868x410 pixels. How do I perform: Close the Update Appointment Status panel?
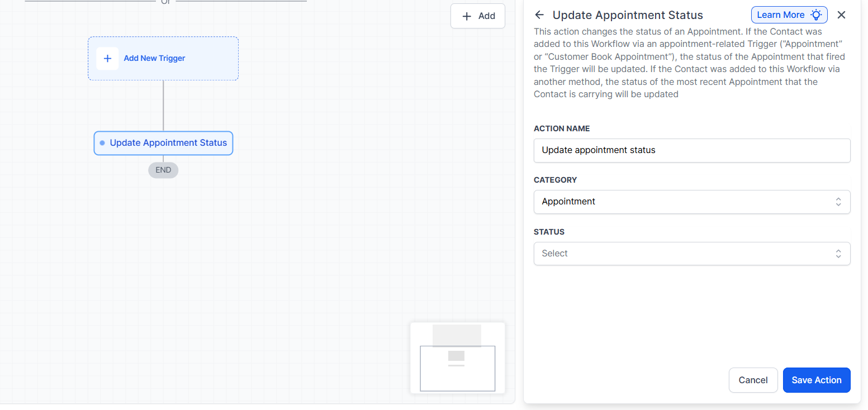(841, 15)
